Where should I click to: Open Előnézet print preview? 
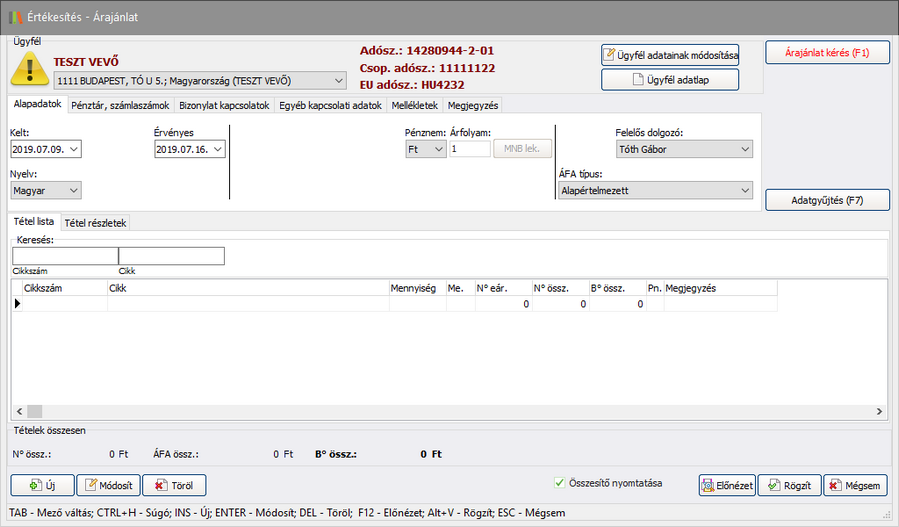tap(727, 486)
